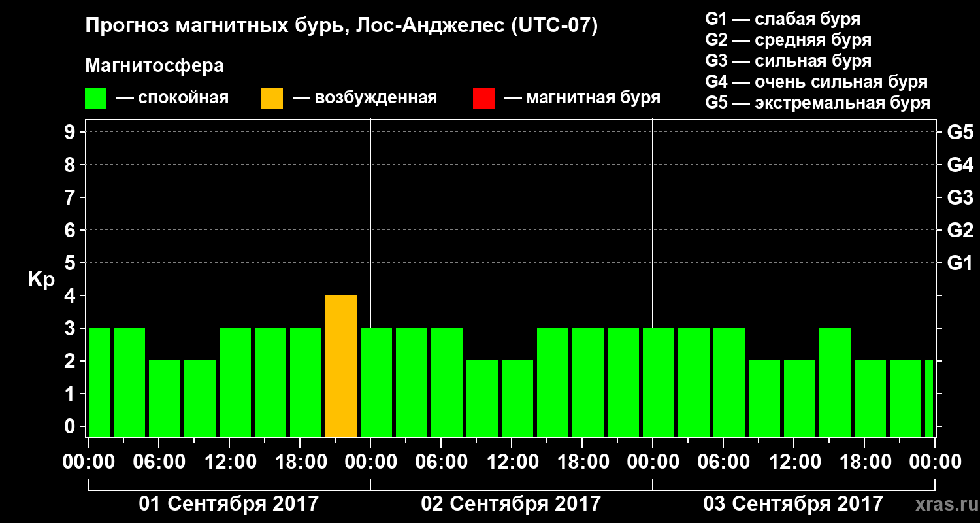Click the "G3 — сильная буря" line
980x523 pixels.
tap(788, 61)
